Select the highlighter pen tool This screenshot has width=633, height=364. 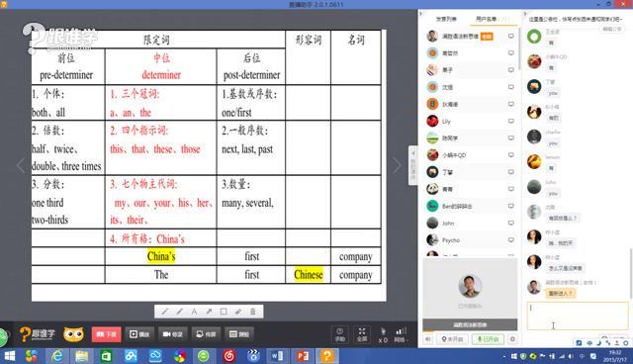[180, 312]
